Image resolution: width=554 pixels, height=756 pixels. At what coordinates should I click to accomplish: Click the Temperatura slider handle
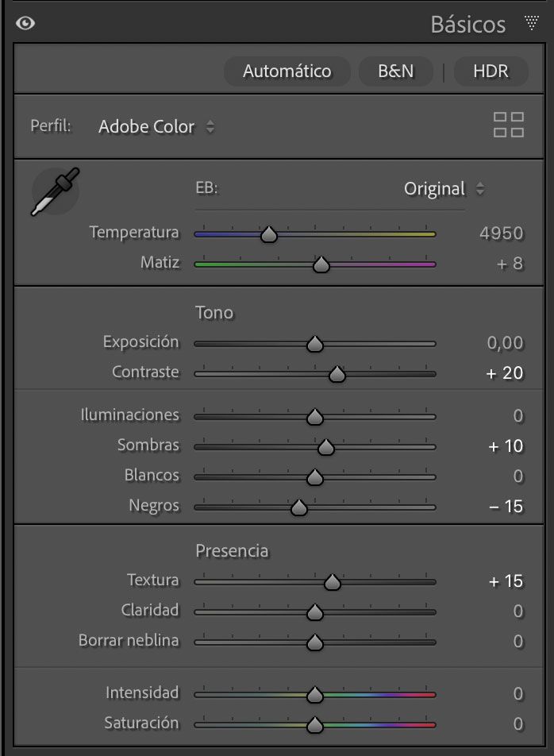pyautogui.click(x=269, y=234)
